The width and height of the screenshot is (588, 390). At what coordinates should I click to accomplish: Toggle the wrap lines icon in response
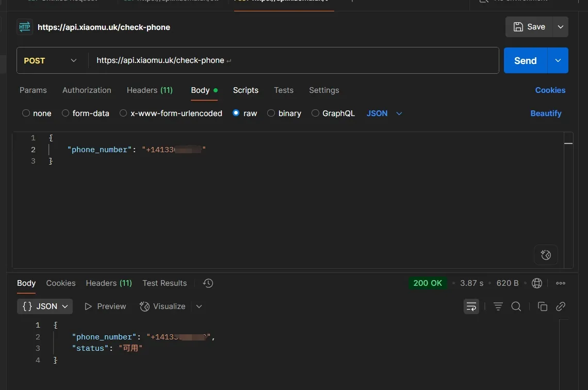(471, 306)
